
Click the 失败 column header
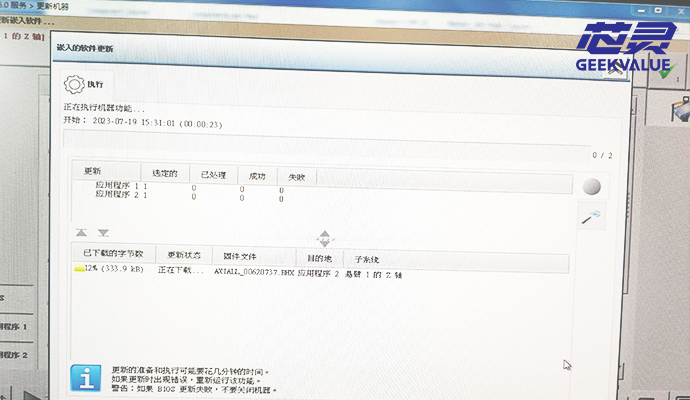[297, 177]
